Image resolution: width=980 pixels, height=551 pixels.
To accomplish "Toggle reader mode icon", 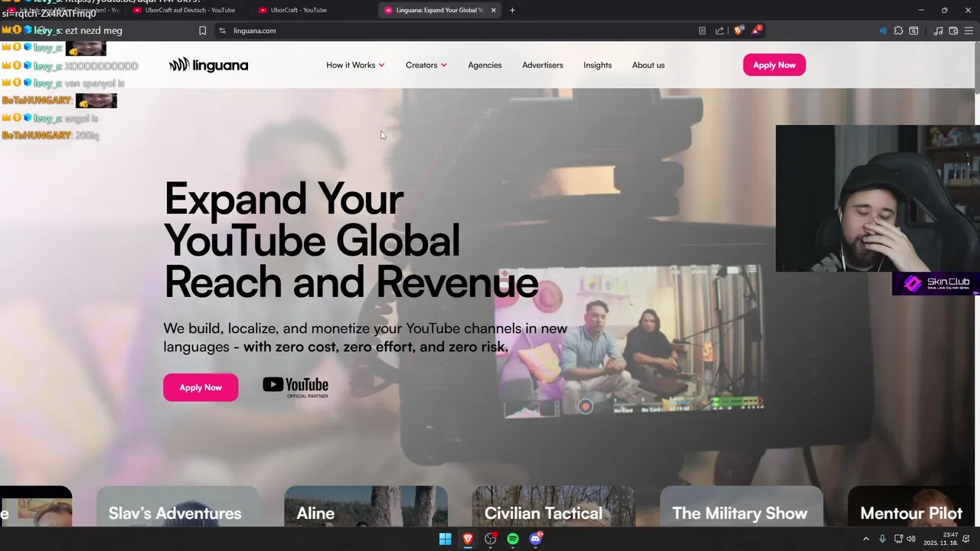I will coord(702,31).
